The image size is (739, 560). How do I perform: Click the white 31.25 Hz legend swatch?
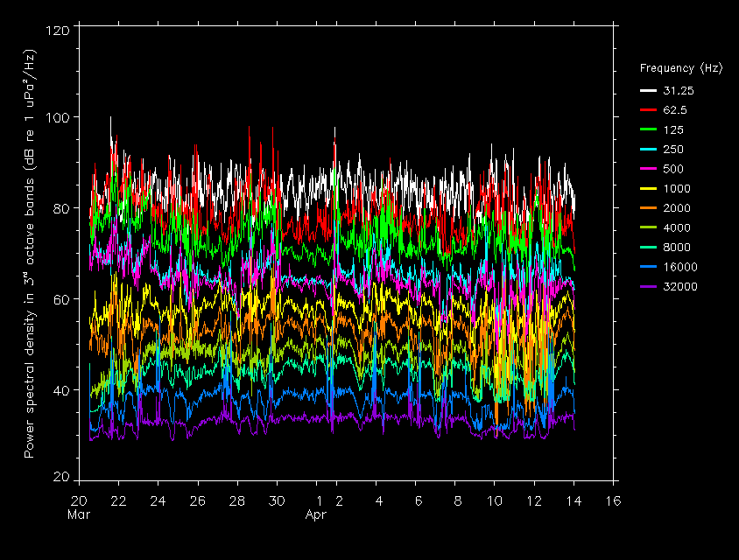click(x=648, y=90)
